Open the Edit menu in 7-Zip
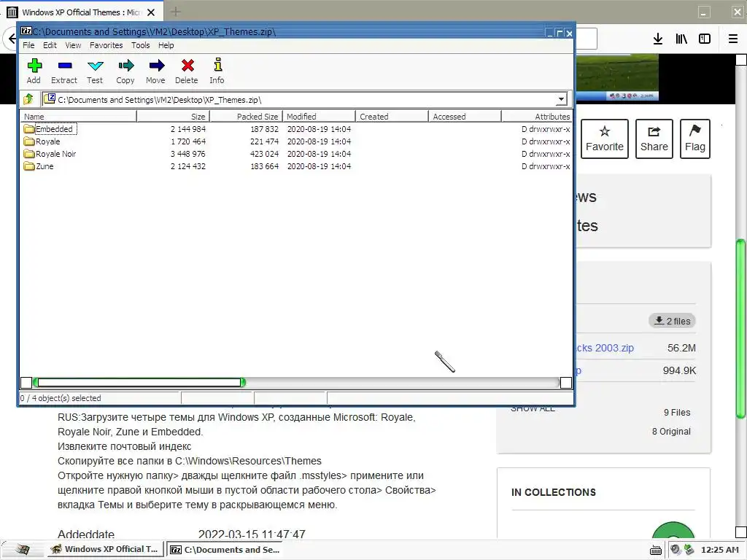The width and height of the screenshot is (747, 560). [x=50, y=45]
